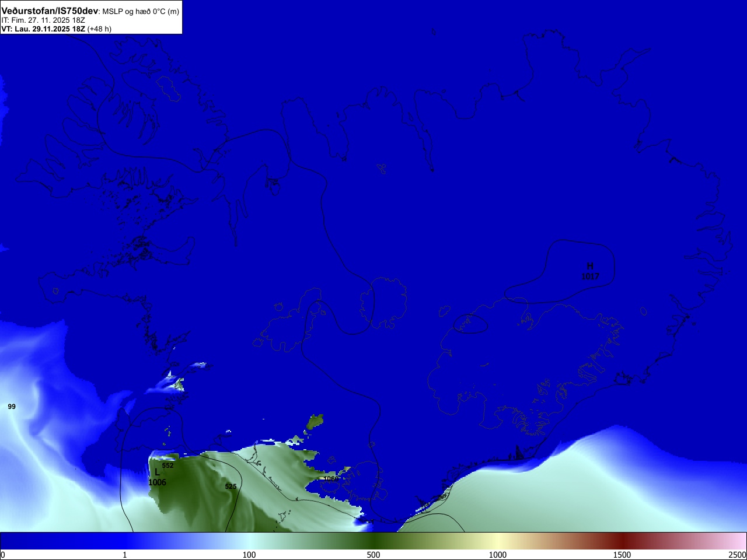
Task: Click the 0 label on the color scale
Action: click(x=3, y=555)
